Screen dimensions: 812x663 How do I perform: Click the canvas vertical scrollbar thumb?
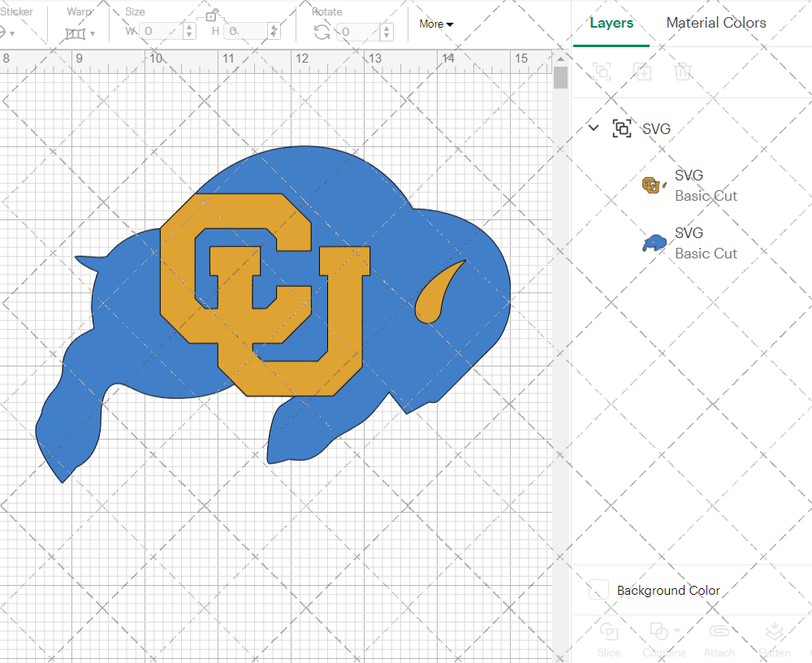point(560,78)
